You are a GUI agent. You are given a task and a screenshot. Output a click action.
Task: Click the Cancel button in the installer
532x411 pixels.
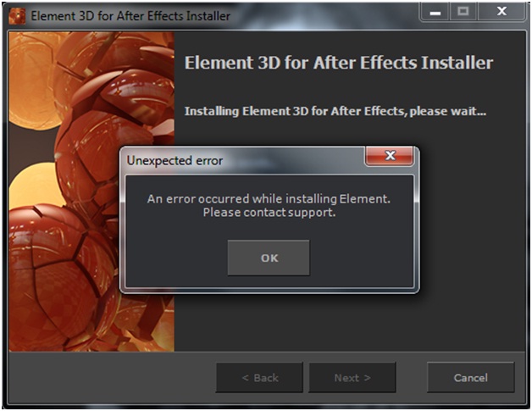470,378
